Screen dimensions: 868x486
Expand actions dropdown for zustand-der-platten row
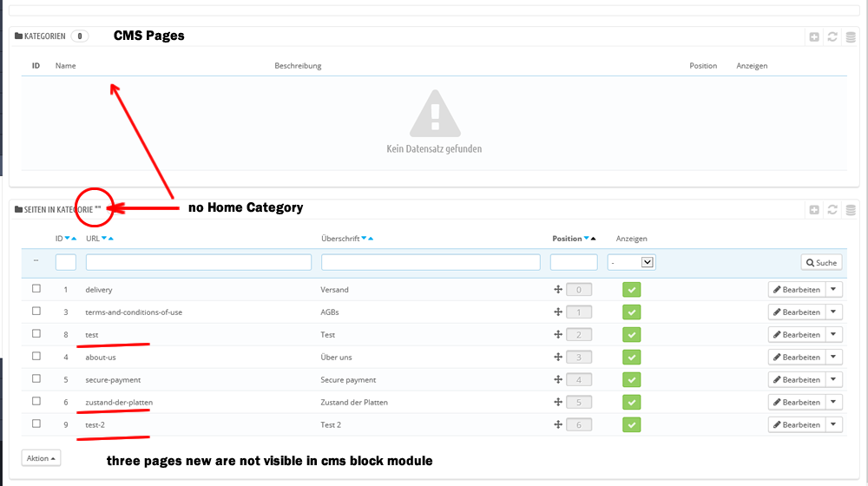833,402
